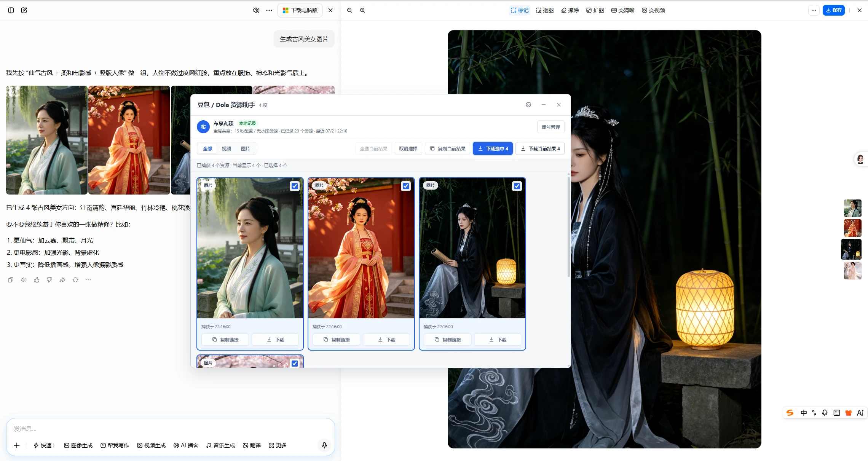The image size is (868, 461).
Task: Download the green-robed woman image card
Action: (x=275, y=340)
